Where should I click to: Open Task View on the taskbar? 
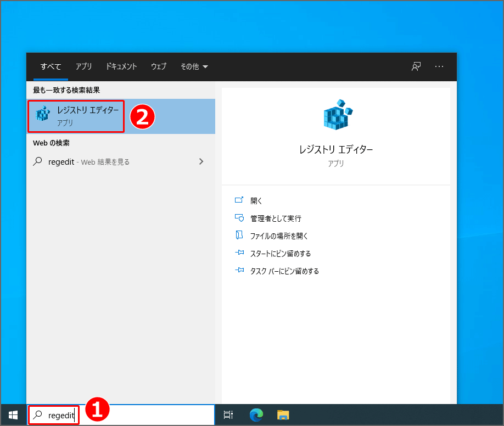(x=228, y=415)
